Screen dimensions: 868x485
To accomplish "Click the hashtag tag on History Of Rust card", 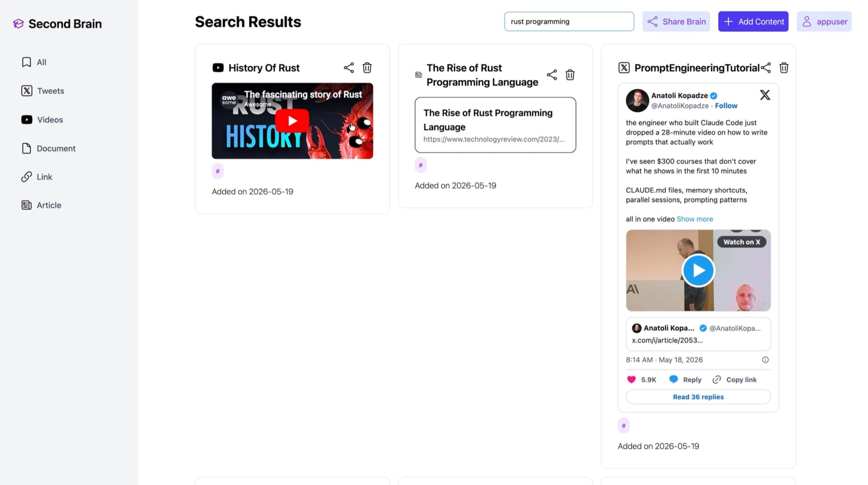I will (217, 171).
